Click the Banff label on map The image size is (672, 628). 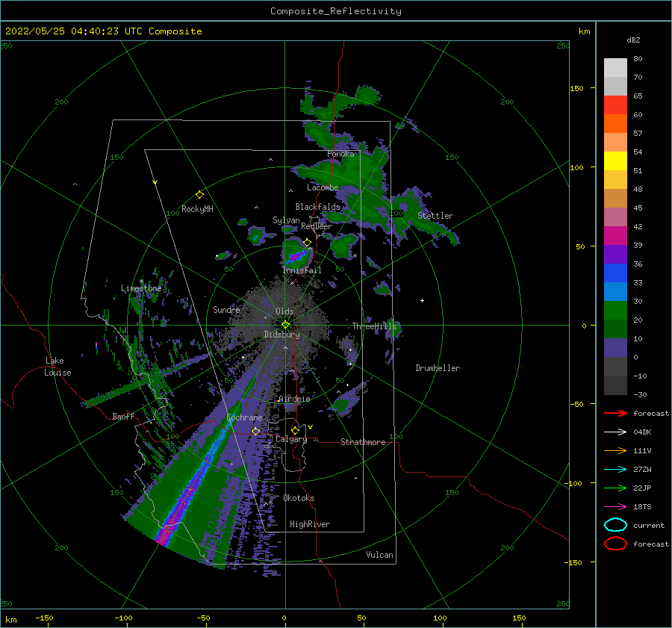click(x=123, y=416)
